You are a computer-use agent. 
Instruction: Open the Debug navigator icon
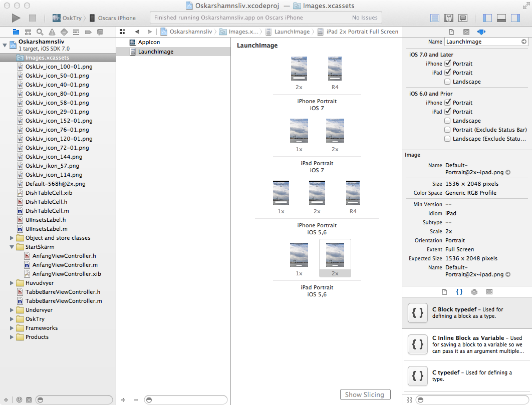pyautogui.click(x=76, y=32)
